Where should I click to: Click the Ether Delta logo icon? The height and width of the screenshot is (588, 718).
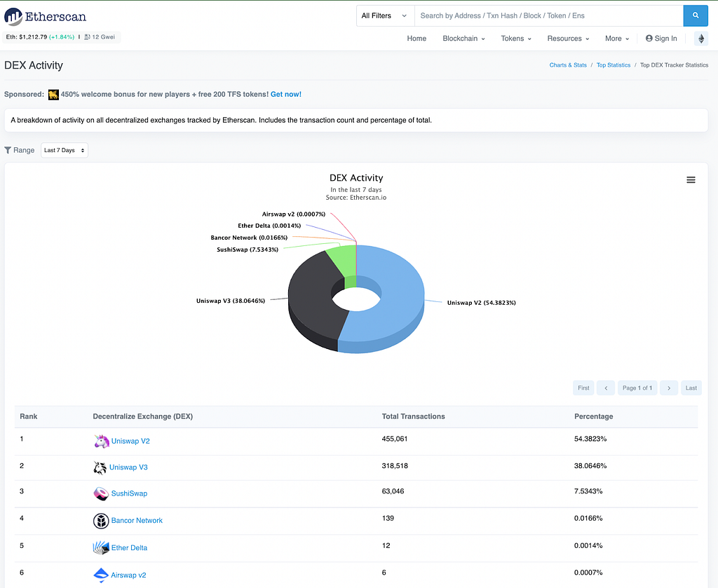point(101,548)
